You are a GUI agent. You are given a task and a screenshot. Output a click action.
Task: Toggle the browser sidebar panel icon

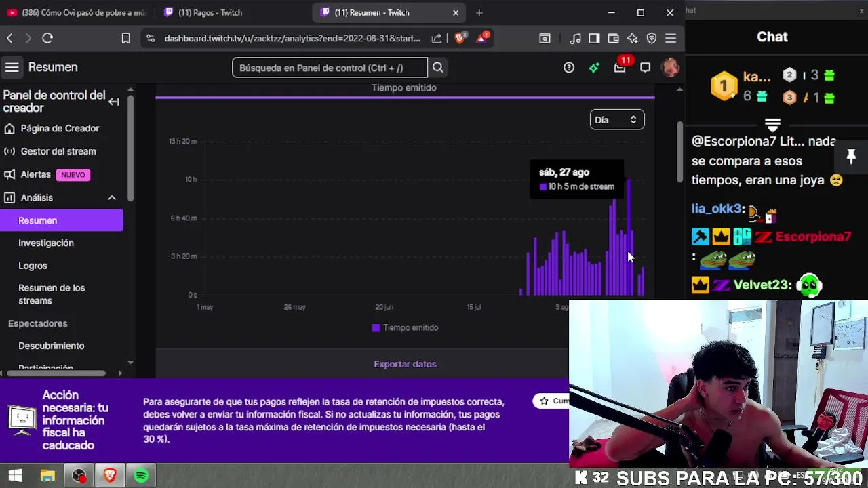click(x=594, y=39)
